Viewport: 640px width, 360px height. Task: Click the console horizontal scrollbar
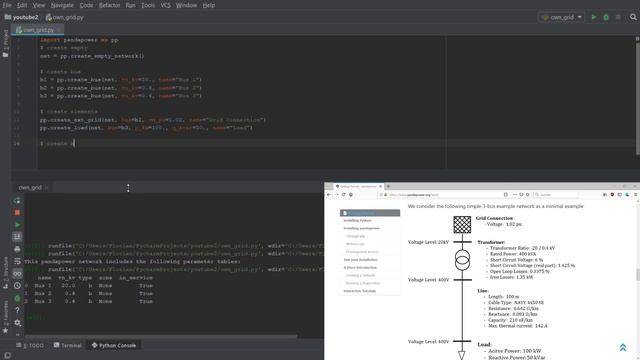coord(161,337)
